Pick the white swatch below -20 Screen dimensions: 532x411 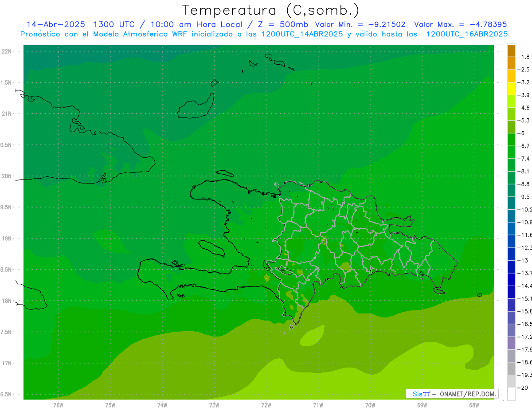pos(511,394)
